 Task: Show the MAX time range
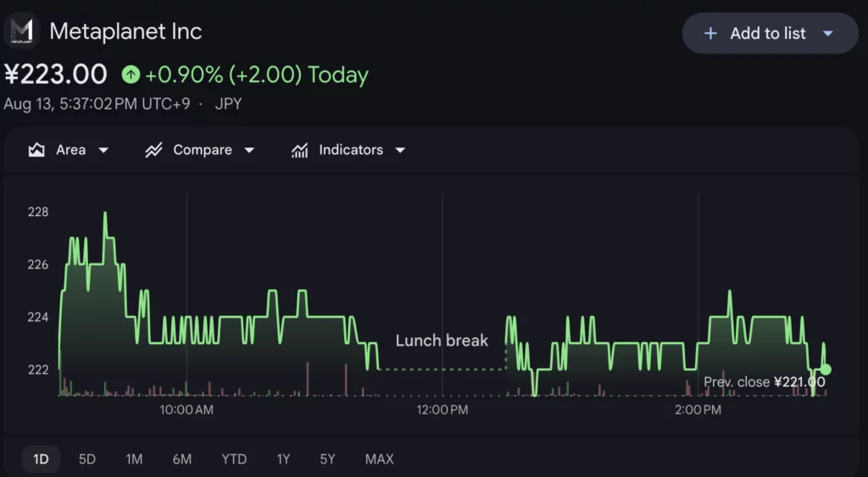point(379,459)
